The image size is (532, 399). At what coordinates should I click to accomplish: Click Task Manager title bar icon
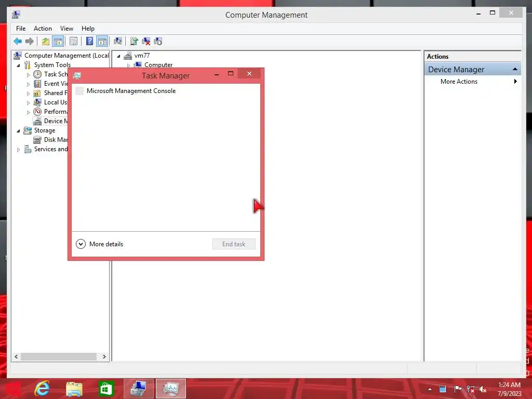pyautogui.click(x=77, y=75)
